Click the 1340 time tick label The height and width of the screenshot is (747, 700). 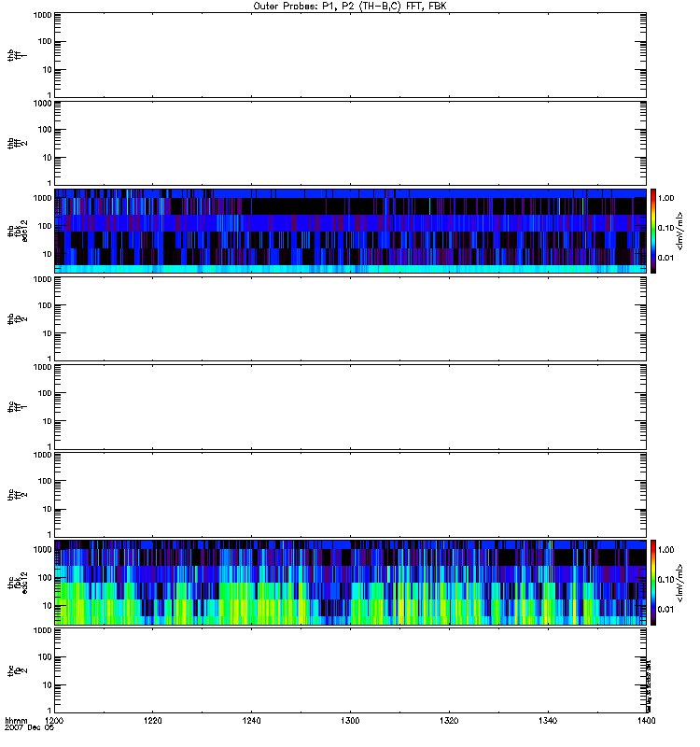pos(548,721)
